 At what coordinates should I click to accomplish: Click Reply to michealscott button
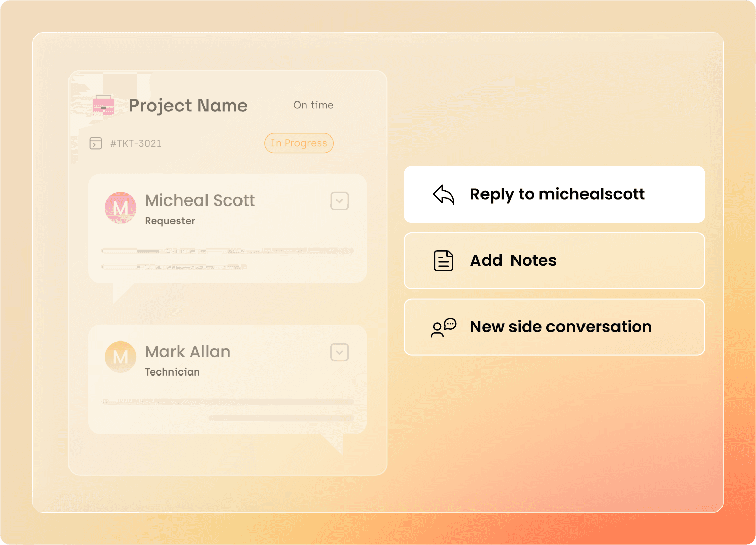coord(555,194)
